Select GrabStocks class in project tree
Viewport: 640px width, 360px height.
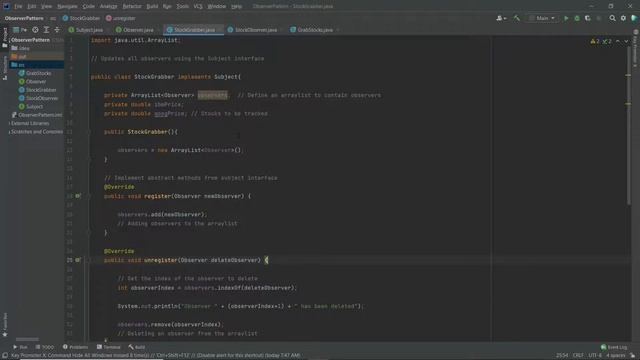click(35, 73)
